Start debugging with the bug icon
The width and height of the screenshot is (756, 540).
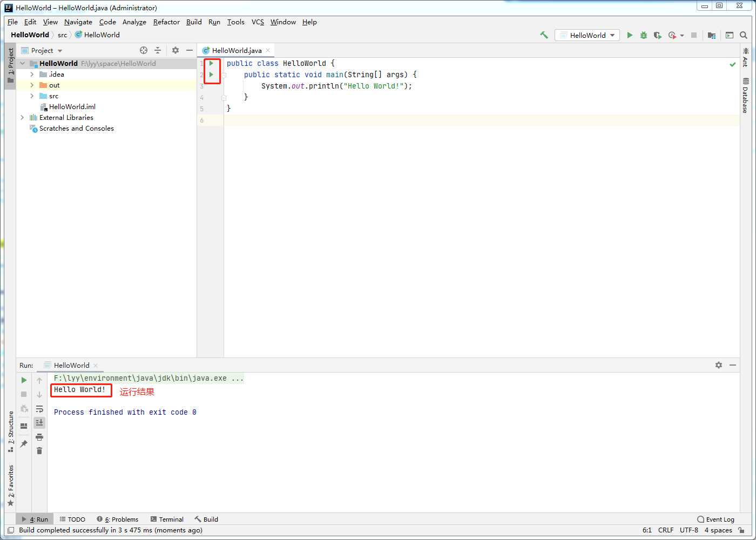644,35
